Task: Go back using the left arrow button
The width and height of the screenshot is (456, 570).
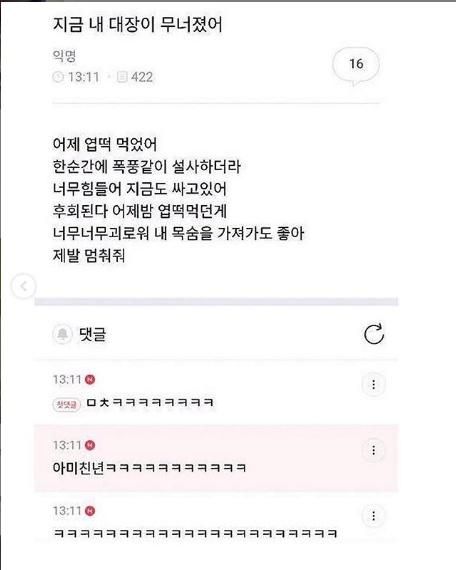Action: [x=24, y=286]
